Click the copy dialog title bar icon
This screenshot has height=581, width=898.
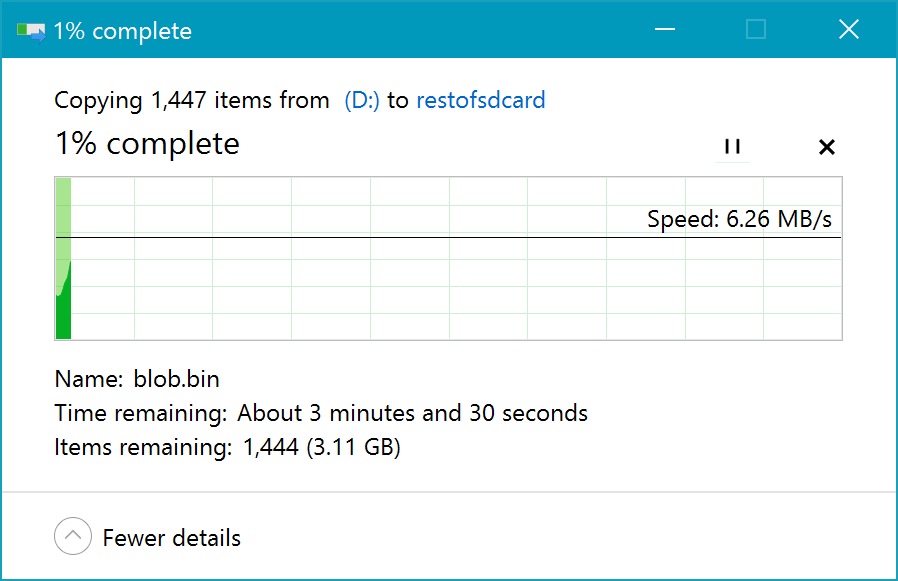point(31,31)
